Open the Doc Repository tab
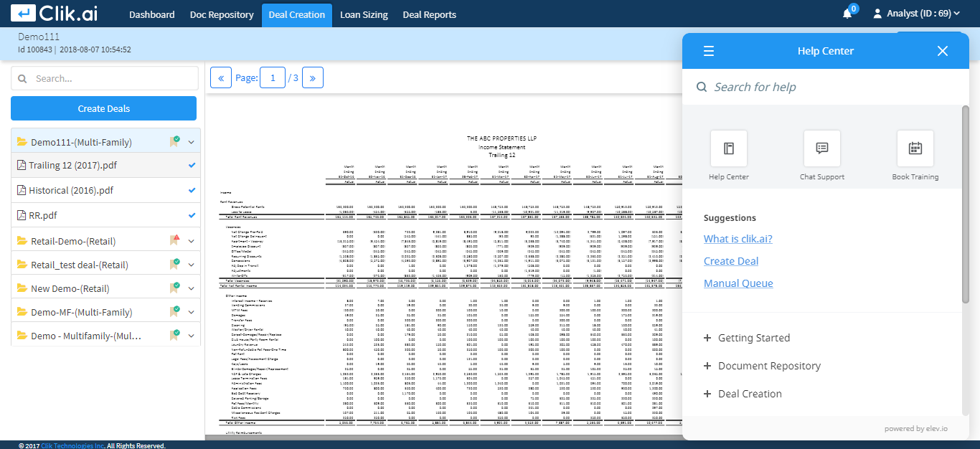The height and width of the screenshot is (449, 980). pyautogui.click(x=222, y=14)
